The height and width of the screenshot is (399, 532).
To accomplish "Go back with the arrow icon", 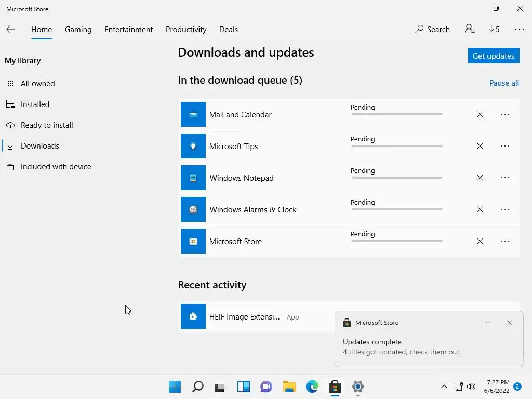I will click(x=10, y=29).
